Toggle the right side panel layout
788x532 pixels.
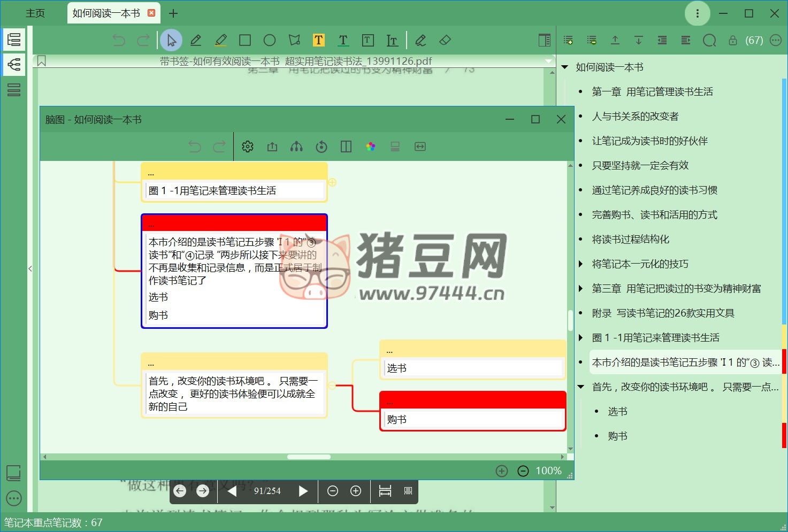click(x=544, y=40)
